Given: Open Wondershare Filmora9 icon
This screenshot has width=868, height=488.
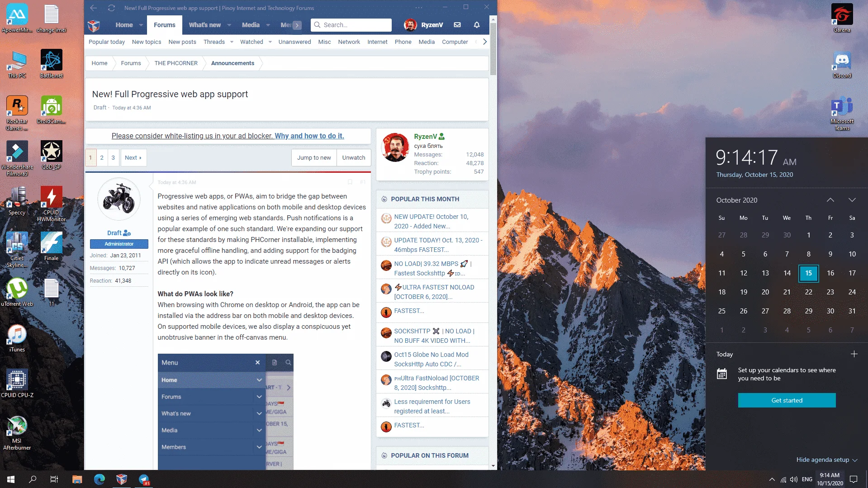Looking at the screenshot, I should click(17, 158).
